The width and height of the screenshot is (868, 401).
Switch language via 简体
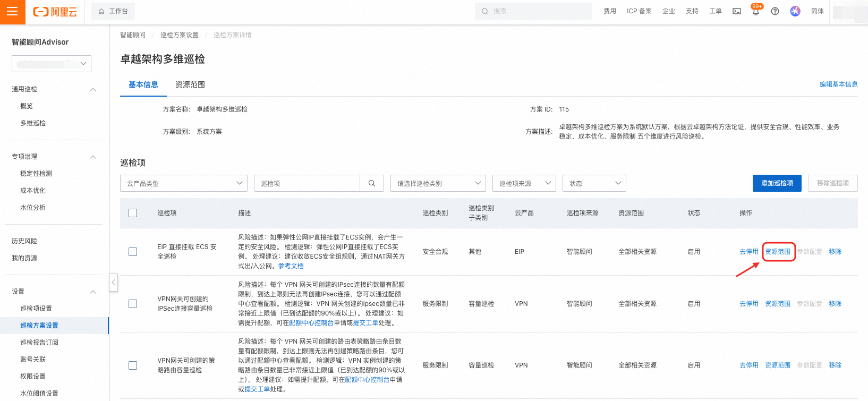click(x=818, y=11)
